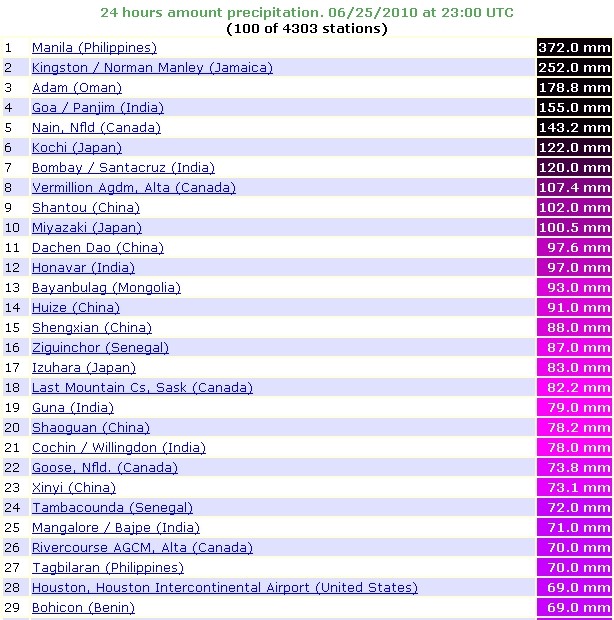Image resolution: width=614 pixels, height=620 pixels.
Task: Select the 83.0 mm value
Action: coord(574,368)
